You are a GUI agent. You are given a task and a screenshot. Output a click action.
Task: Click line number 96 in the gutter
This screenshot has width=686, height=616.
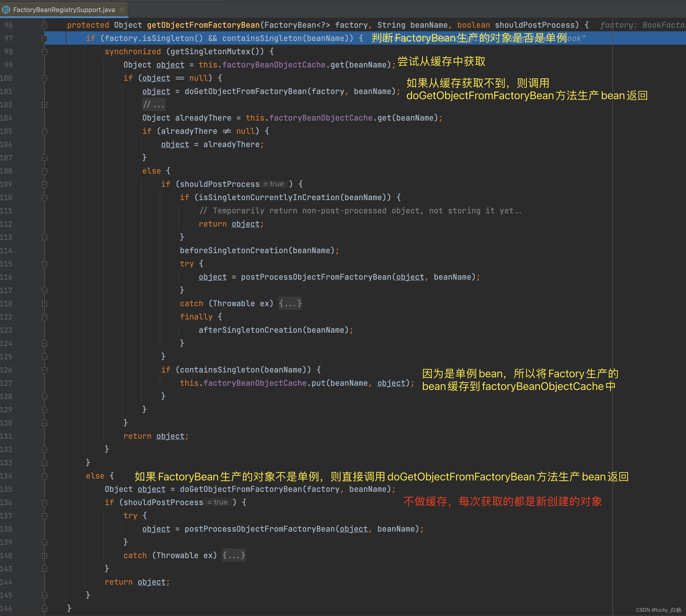pos(8,25)
